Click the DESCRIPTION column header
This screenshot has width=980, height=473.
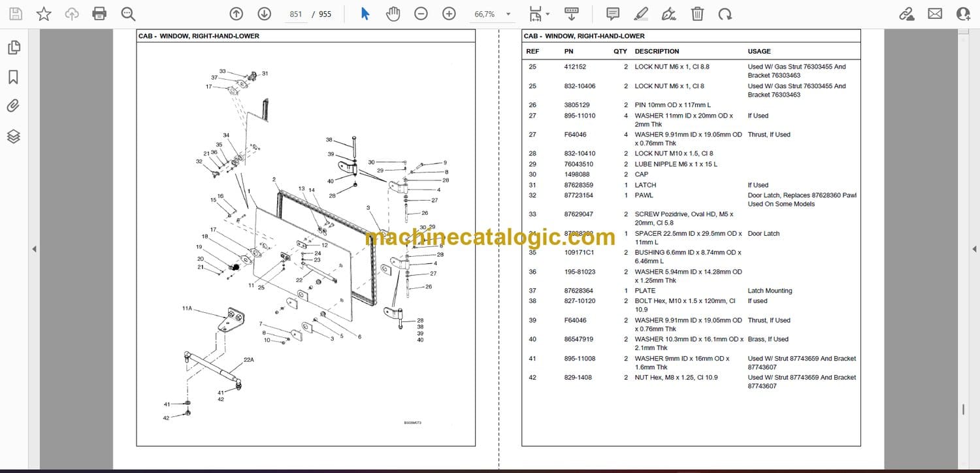(x=657, y=51)
